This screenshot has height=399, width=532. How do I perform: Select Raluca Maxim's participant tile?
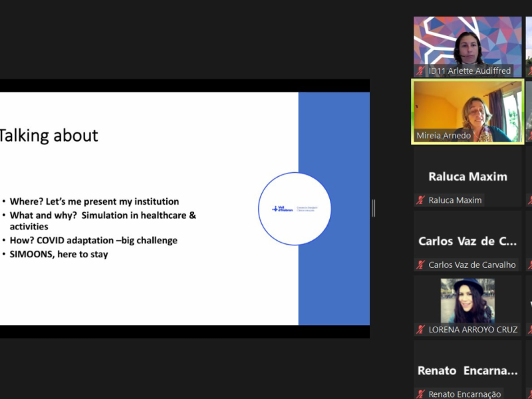pyautogui.click(x=467, y=176)
